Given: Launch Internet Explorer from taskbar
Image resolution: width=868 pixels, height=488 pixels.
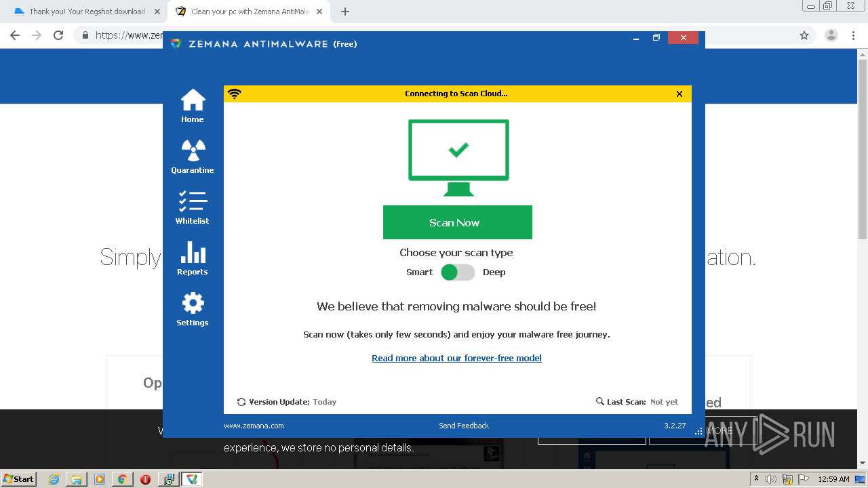Looking at the screenshot, I should 54,479.
